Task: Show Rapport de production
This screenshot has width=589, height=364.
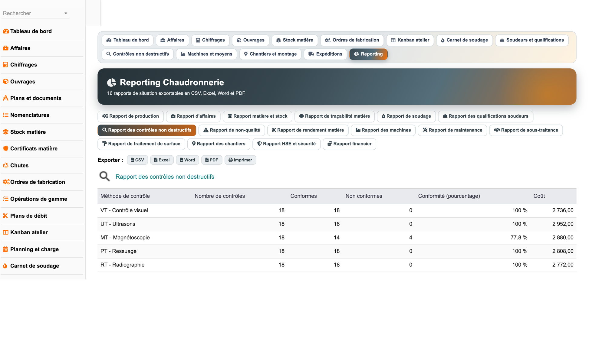Action: 130,116
